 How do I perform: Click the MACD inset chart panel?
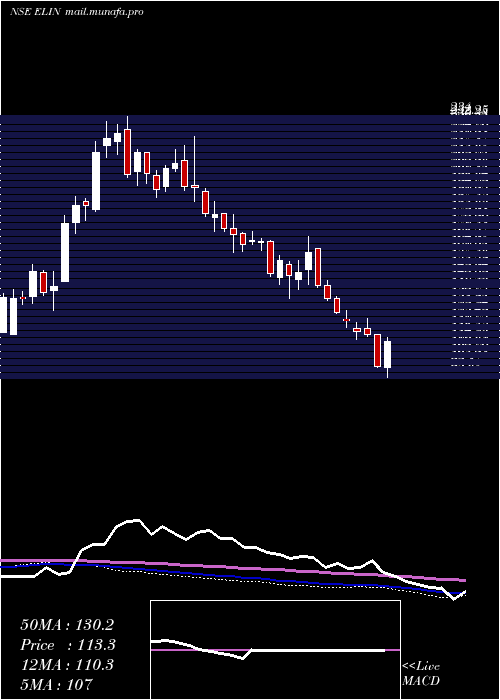click(275, 650)
